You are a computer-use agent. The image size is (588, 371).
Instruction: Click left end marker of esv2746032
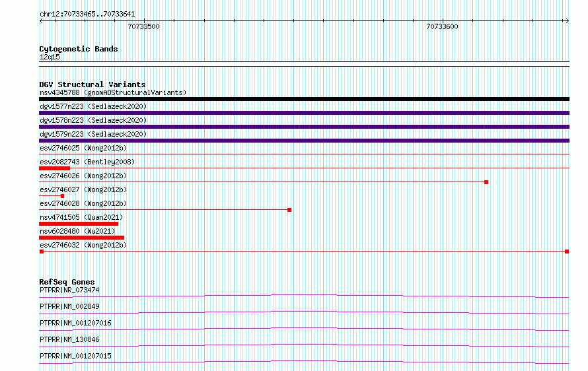point(42,252)
